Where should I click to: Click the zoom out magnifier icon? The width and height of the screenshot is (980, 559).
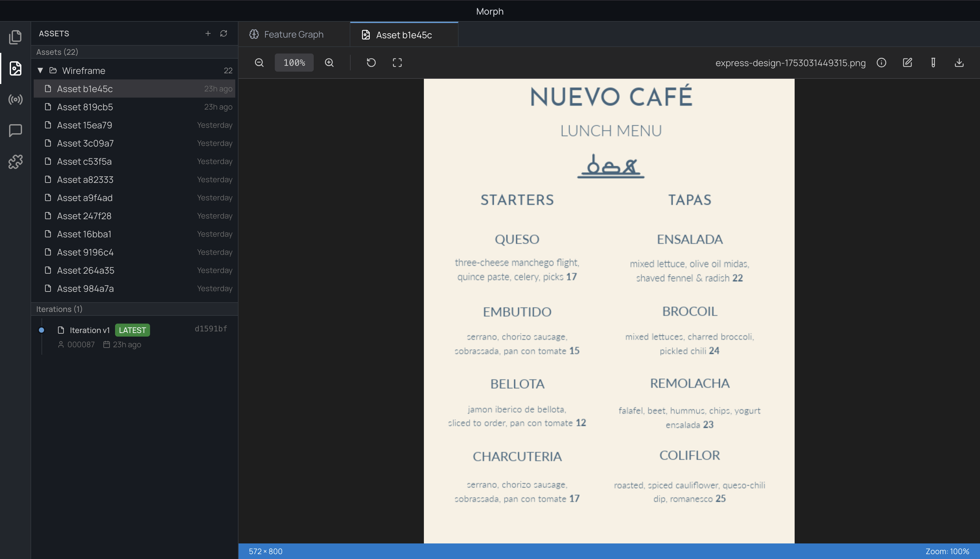point(259,63)
